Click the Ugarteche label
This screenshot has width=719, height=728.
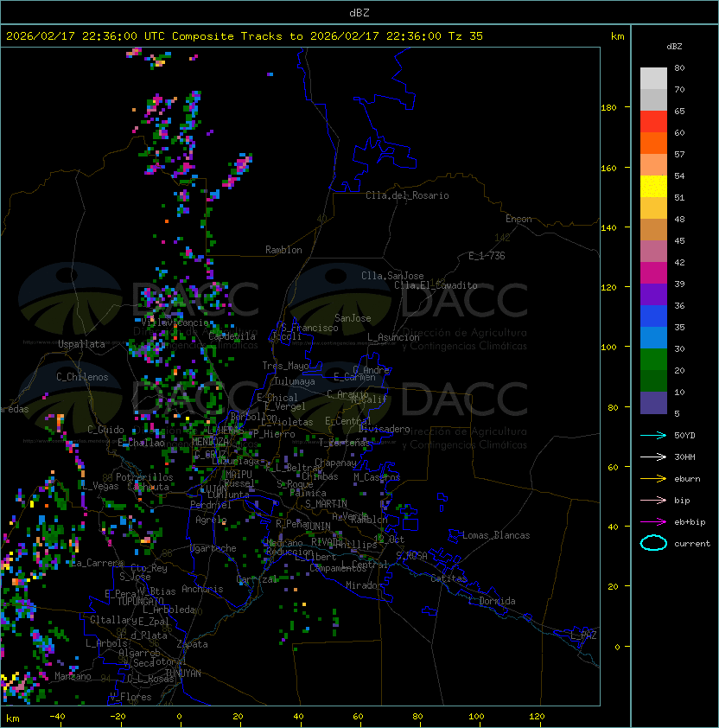[x=213, y=548]
